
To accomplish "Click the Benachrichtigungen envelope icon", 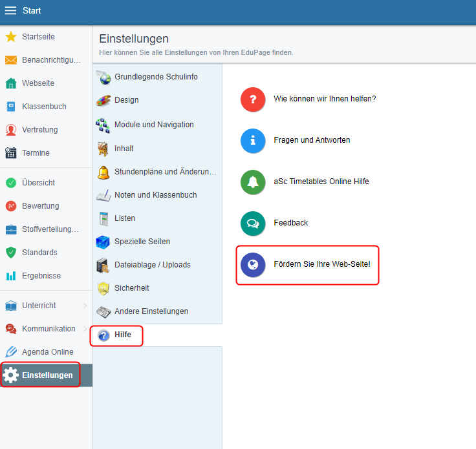I will pyautogui.click(x=11, y=60).
